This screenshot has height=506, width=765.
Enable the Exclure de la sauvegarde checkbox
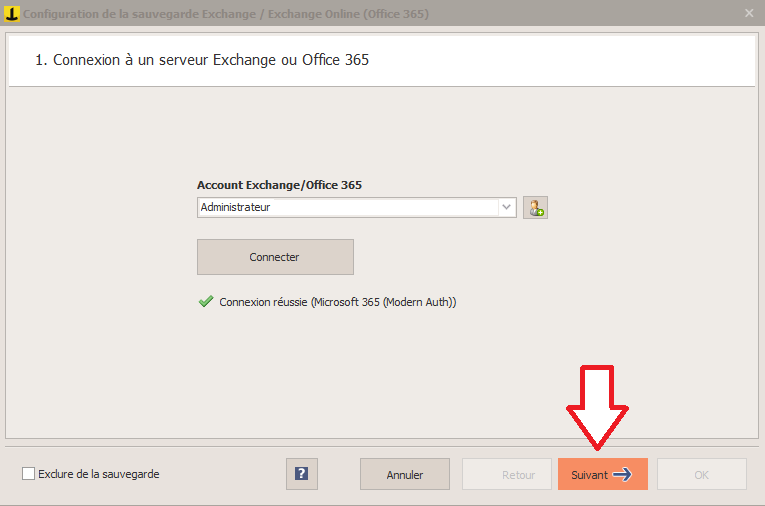point(28,474)
